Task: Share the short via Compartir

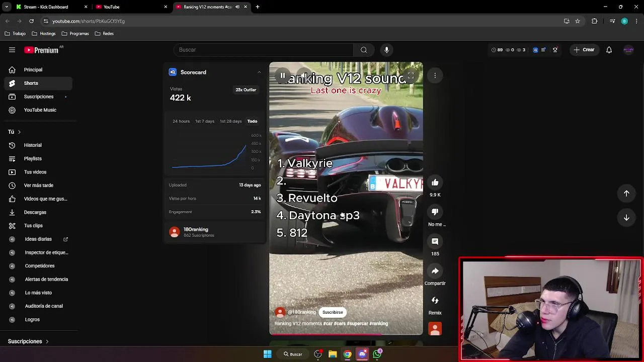Action: 435,271
